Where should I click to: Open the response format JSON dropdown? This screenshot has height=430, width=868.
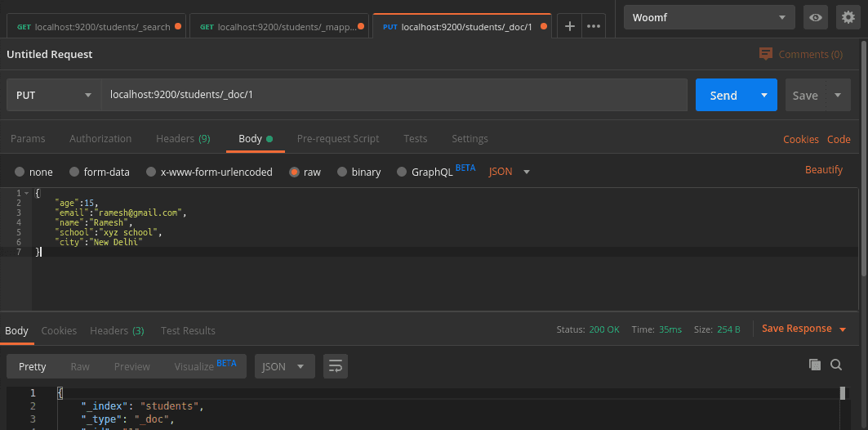tap(284, 366)
